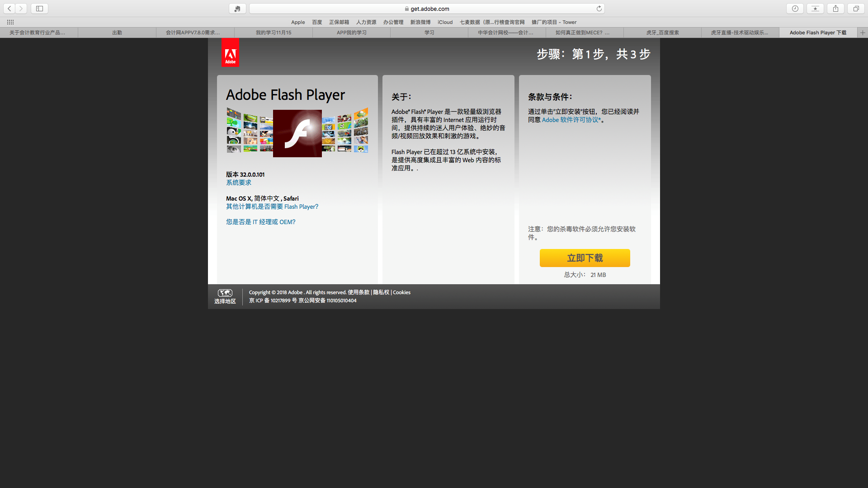This screenshot has width=868, height=488.
Task: Click the Share icon in toolbar
Action: click(x=835, y=9)
